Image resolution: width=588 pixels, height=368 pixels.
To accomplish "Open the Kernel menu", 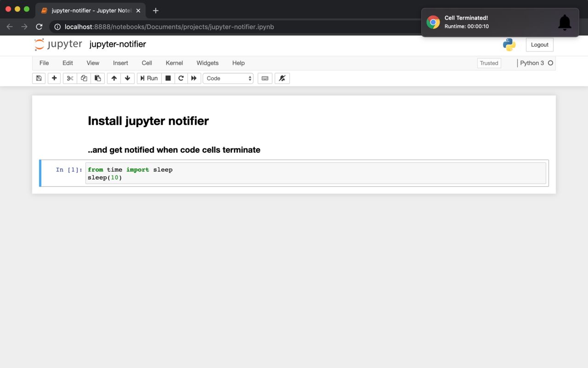I will click(x=174, y=63).
